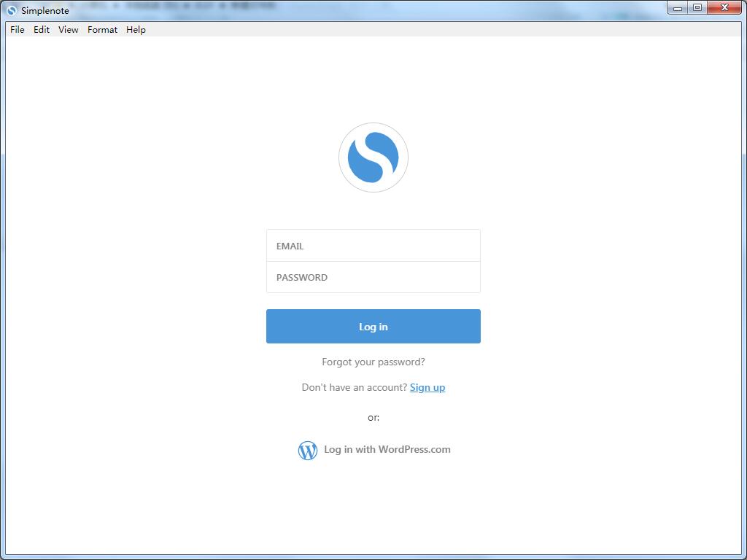Click the Simplenote title text in title bar

click(x=45, y=10)
